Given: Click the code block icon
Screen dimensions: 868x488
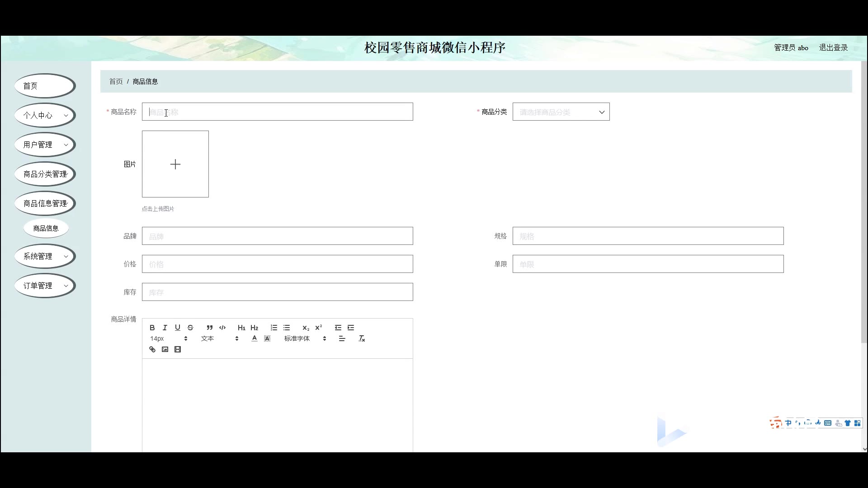Looking at the screenshot, I should 222,328.
